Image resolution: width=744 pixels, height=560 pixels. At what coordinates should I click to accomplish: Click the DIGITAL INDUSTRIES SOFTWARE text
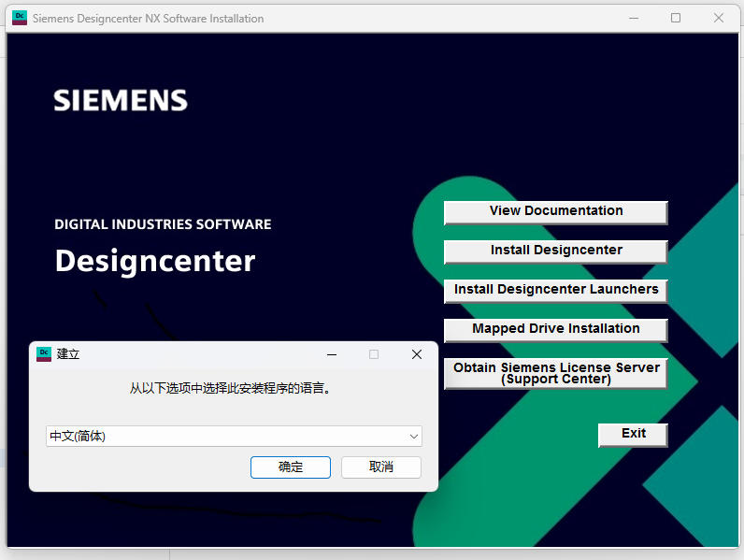(x=163, y=224)
